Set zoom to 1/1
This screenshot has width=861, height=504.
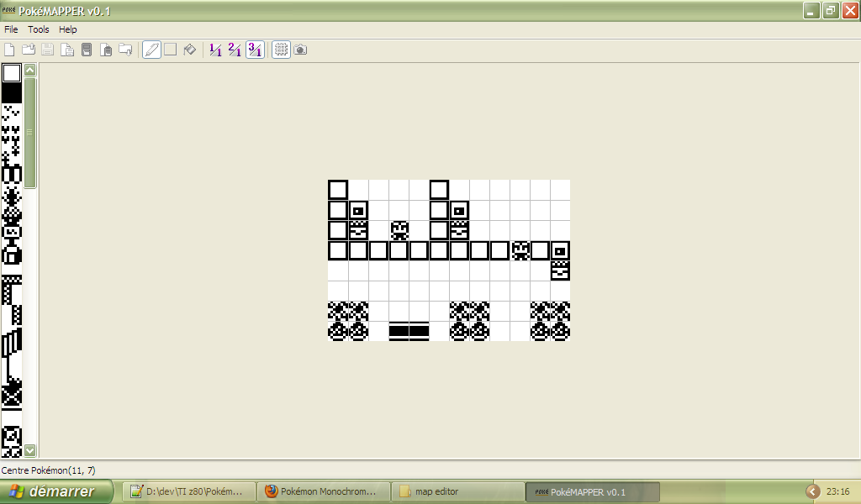pyautogui.click(x=215, y=50)
